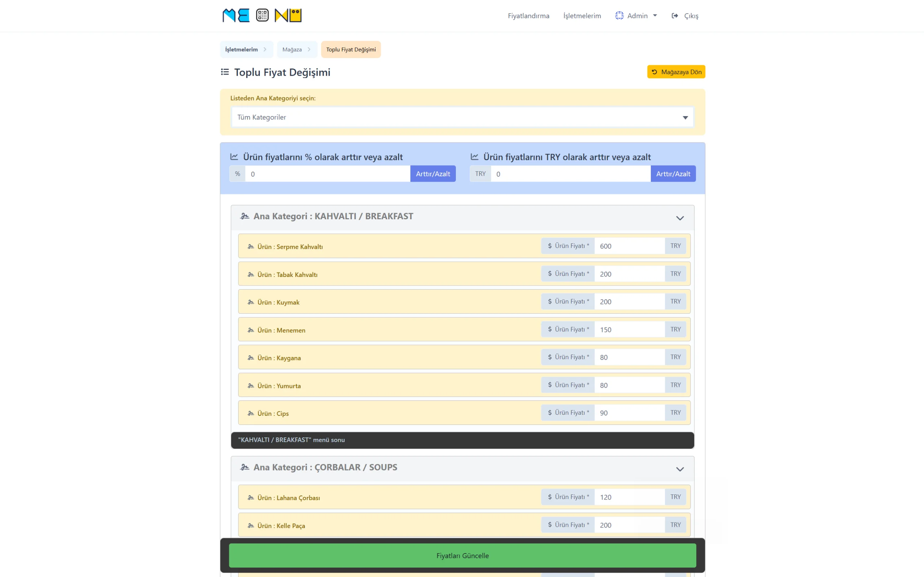The width and height of the screenshot is (924, 577).
Task: Click chart icon next to TRY price heading
Action: (474, 157)
